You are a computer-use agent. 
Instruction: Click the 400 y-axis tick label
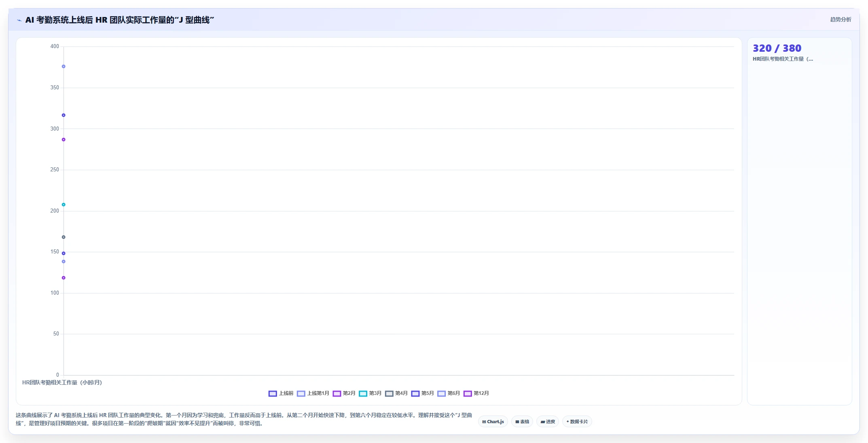(55, 46)
